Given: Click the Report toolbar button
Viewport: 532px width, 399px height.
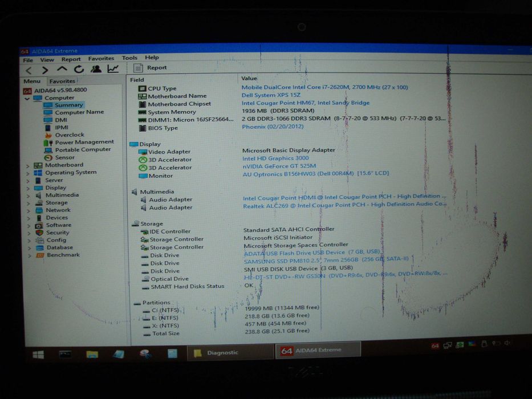Looking at the screenshot, I should click(151, 68).
